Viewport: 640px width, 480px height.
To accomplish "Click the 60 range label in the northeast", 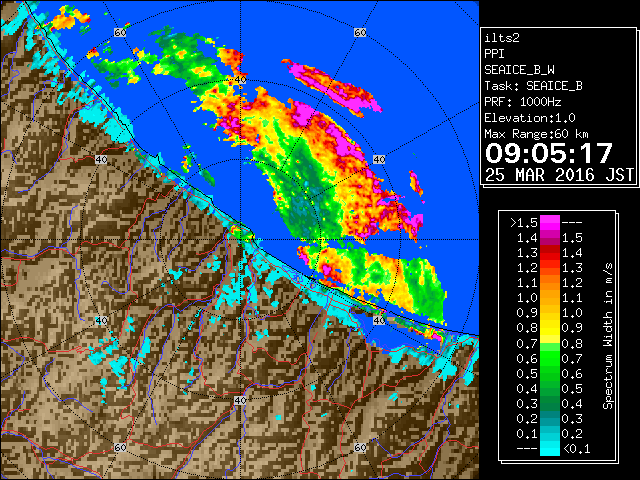I will pos(360,32).
